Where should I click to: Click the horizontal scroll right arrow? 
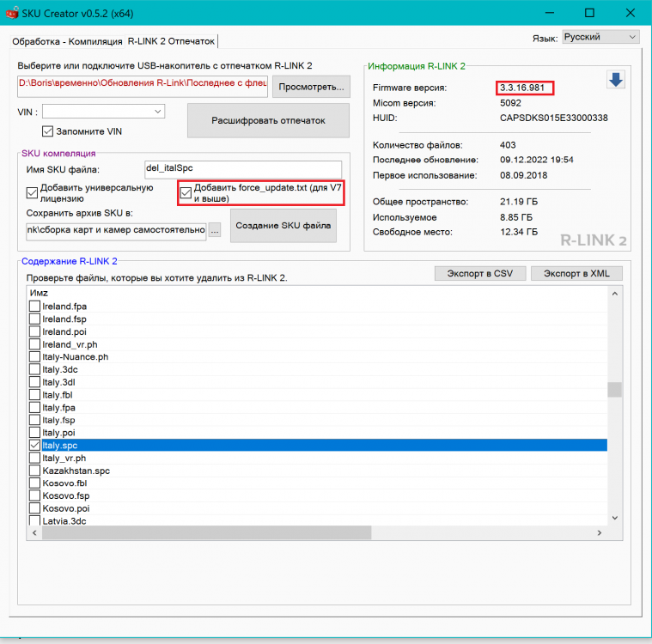coord(600,532)
